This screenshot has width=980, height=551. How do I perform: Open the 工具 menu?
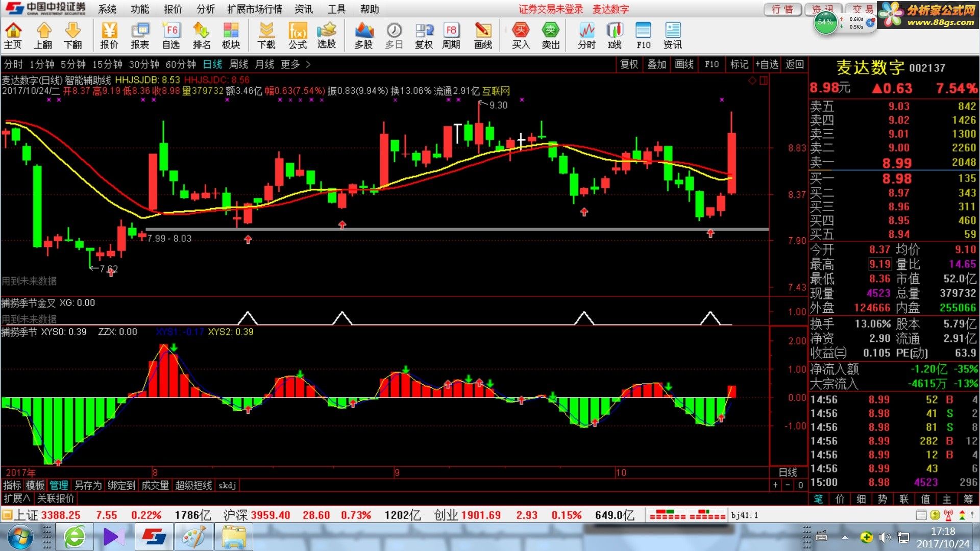[337, 9]
